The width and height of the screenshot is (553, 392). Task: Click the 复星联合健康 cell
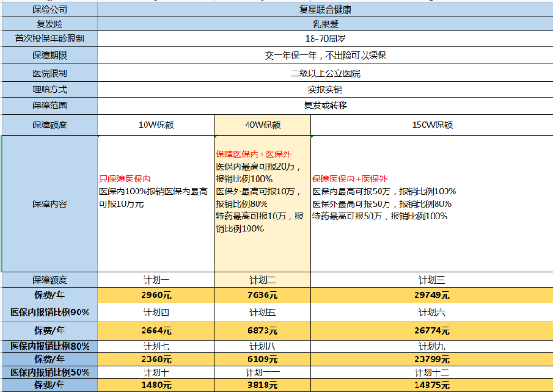pos(325,10)
